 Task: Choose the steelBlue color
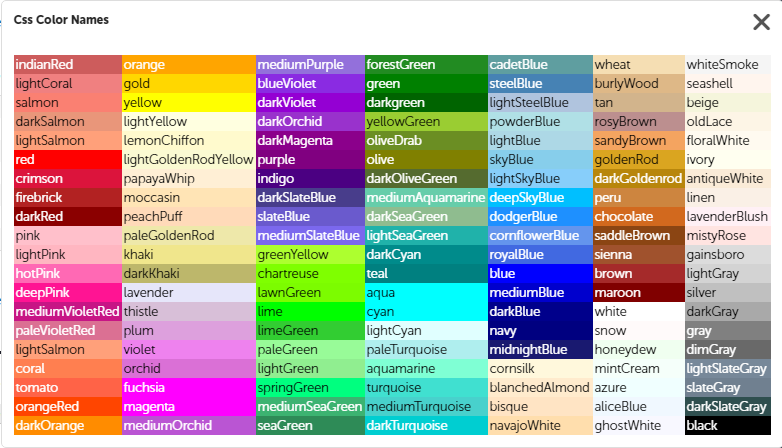[541, 84]
